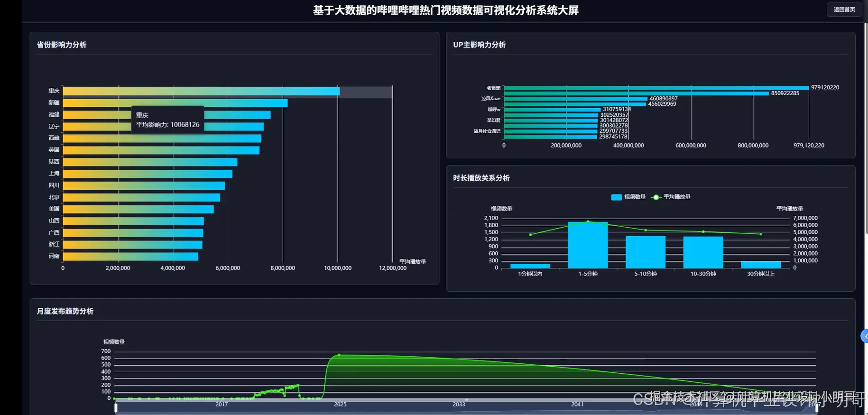Click the 省份影响力分析 panel title

point(62,45)
